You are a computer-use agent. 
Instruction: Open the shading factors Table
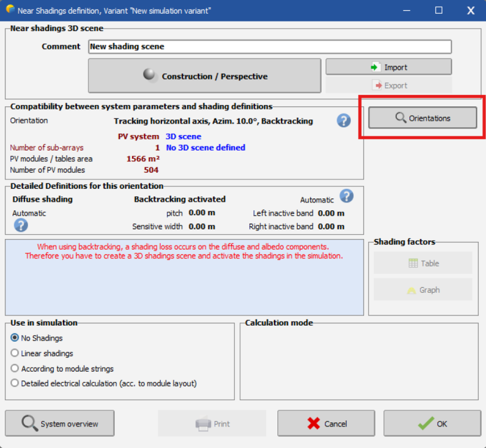(x=423, y=263)
